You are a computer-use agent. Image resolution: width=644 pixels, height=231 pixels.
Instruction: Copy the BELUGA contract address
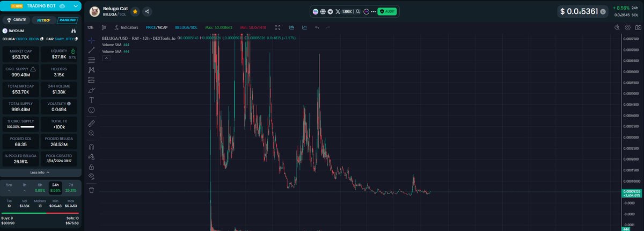point(42,39)
